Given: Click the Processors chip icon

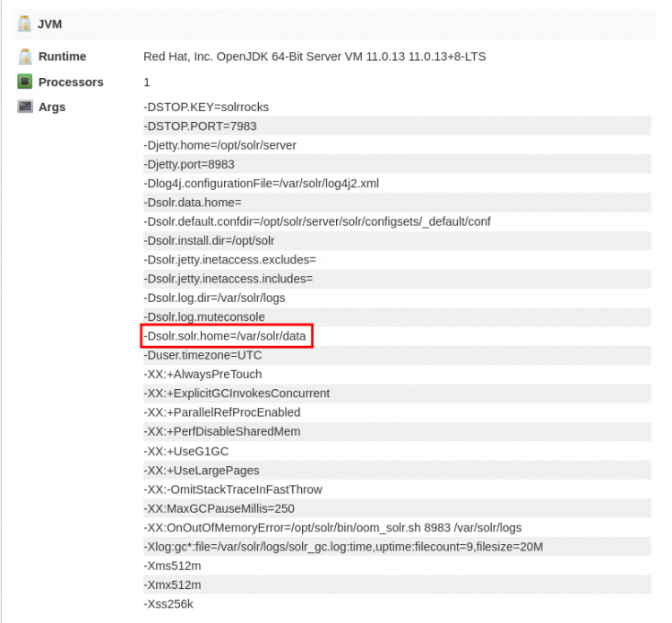Looking at the screenshot, I should click(24, 82).
